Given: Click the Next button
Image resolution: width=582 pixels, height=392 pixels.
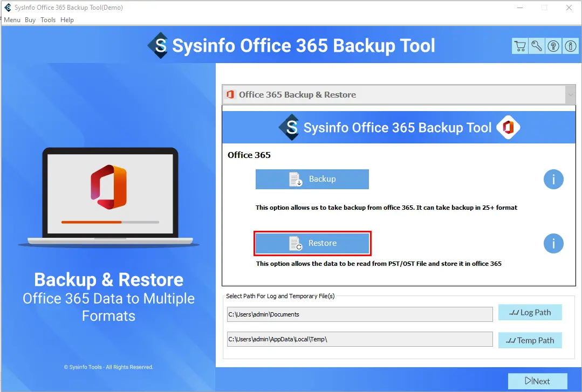Looking at the screenshot, I should click(x=537, y=381).
